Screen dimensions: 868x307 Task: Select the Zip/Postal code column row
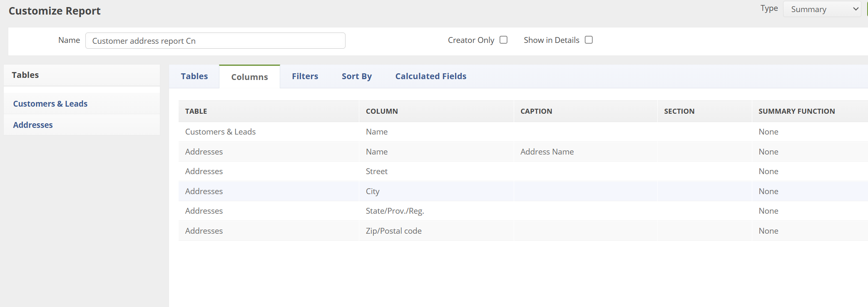pyautogui.click(x=393, y=231)
